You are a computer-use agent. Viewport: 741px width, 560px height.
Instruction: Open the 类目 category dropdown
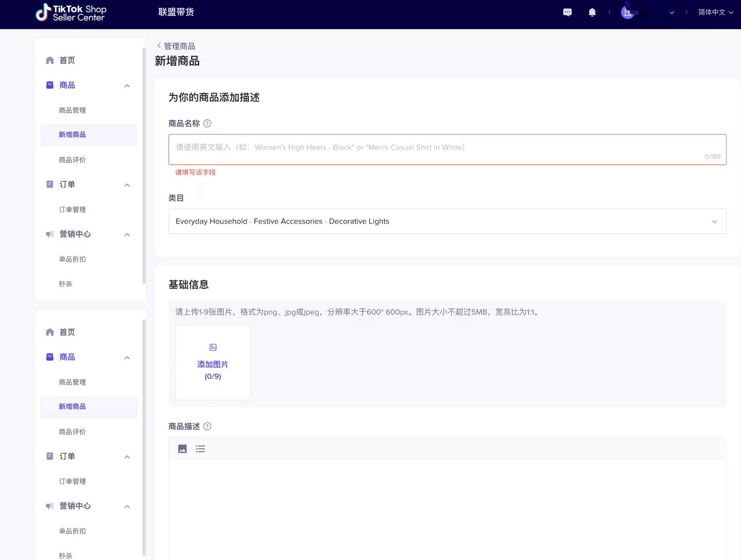coord(447,221)
